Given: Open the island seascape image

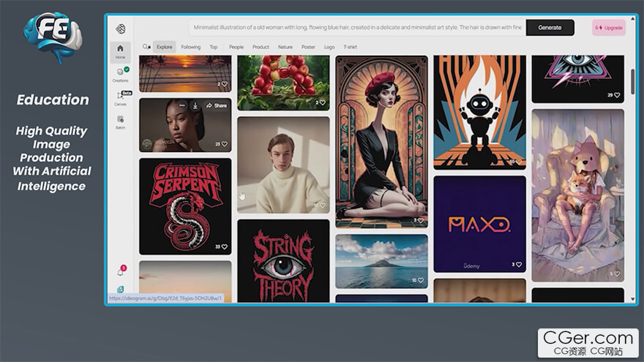Looking at the screenshot, I should 381,262.
